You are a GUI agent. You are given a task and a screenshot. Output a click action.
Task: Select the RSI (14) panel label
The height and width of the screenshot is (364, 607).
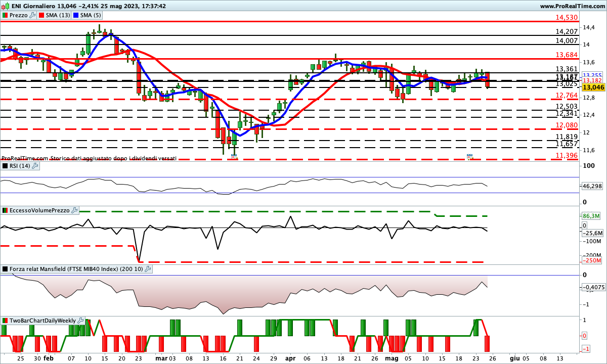pos(20,165)
